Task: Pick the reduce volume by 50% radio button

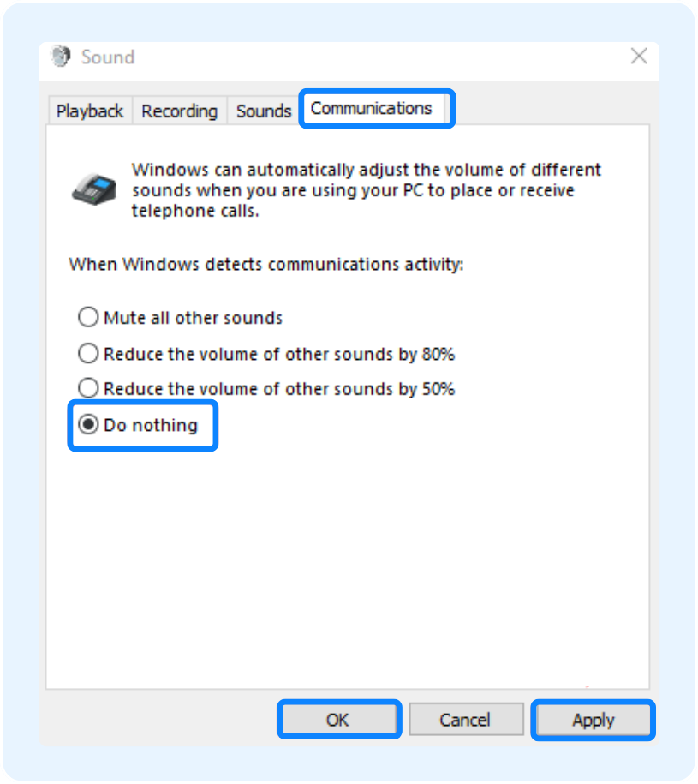Action: click(88, 388)
